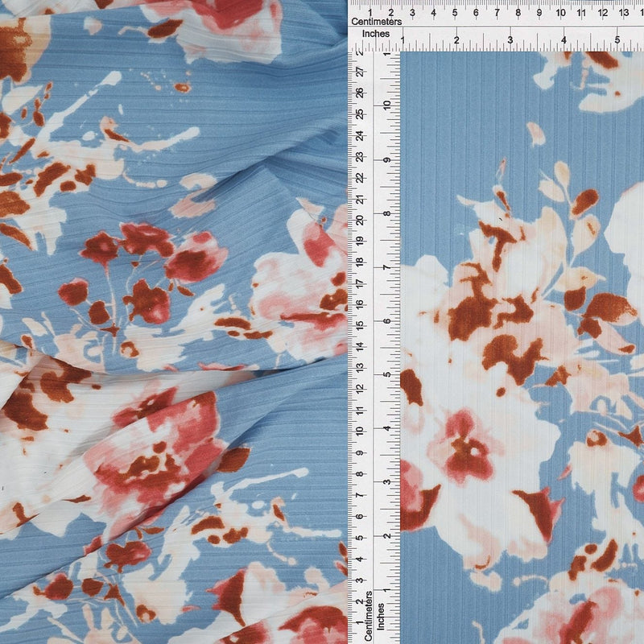Click the vertical "Inches" label at ruler bottom

coord(381,617)
